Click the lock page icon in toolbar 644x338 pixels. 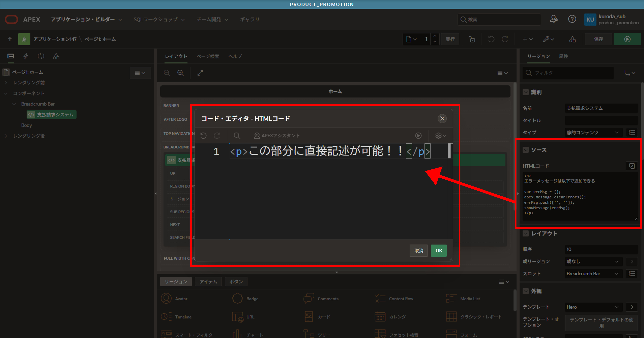(x=472, y=39)
